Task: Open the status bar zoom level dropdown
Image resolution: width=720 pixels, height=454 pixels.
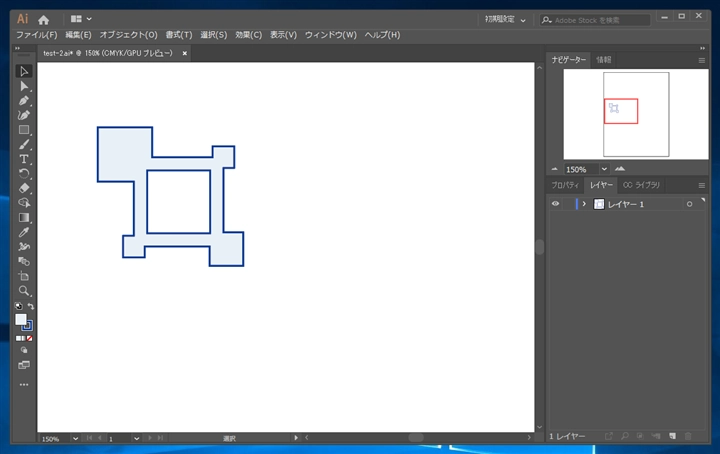Action: (x=75, y=438)
